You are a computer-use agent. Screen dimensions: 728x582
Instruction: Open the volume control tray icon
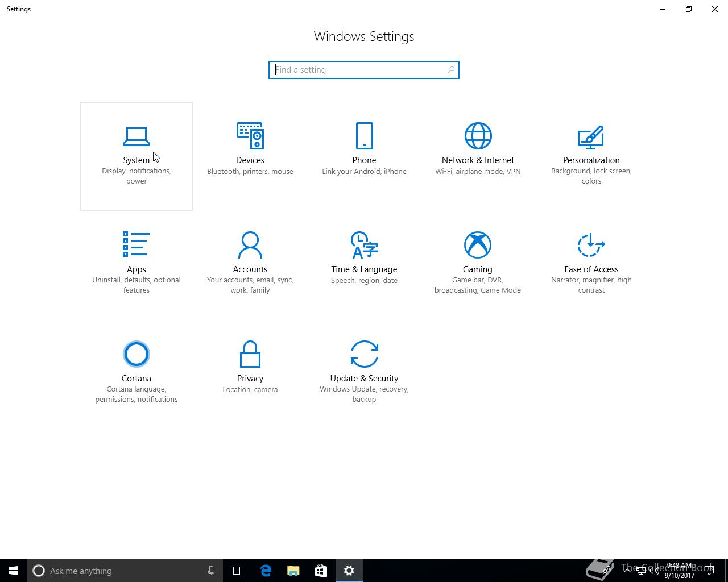[654, 571]
